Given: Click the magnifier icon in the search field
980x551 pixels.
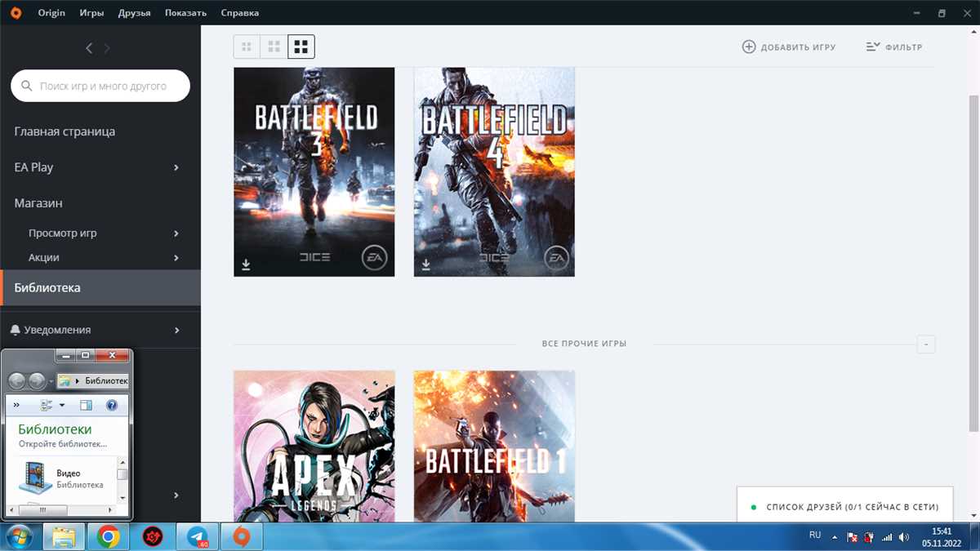Looking at the screenshot, I should [25, 86].
